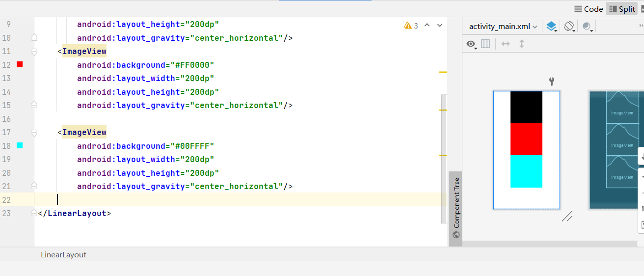Viewport: 644px width, 276px height.
Task: Click the </LinearLayout> closing tag
Action: [75, 213]
